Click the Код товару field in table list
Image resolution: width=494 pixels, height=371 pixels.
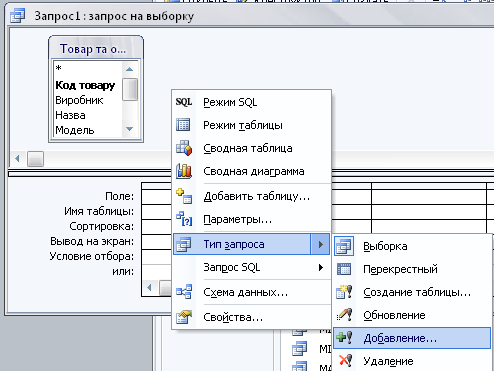coord(85,85)
